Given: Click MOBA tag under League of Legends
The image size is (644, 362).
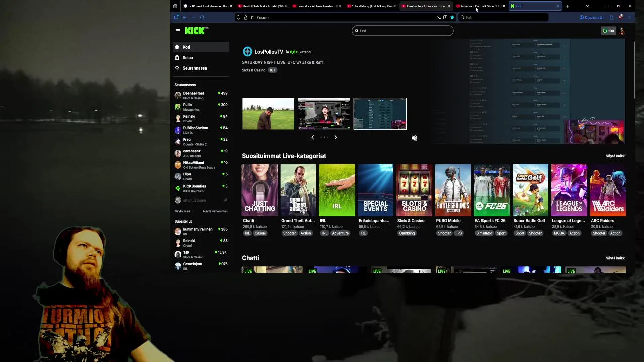Looking at the screenshot, I should pos(559,233).
